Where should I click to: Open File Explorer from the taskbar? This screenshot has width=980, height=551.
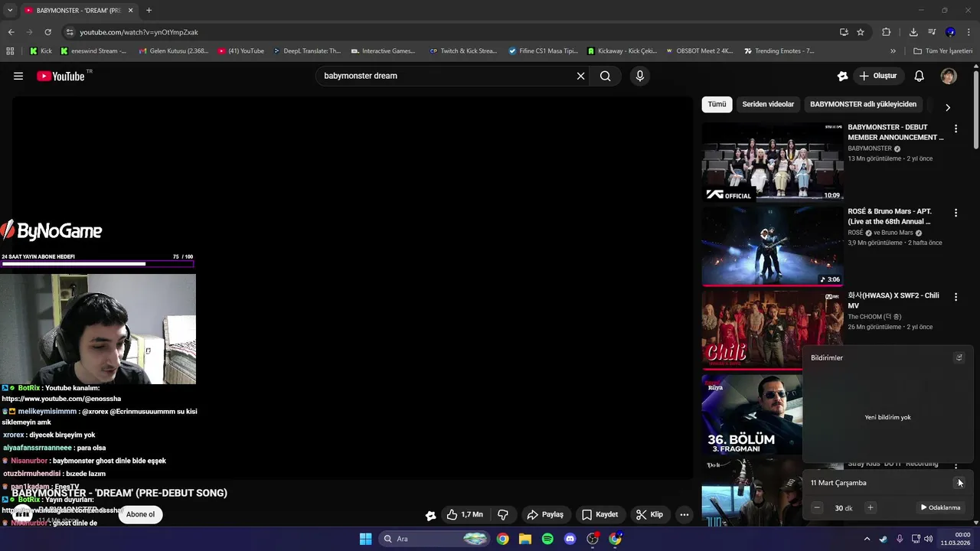(525, 539)
